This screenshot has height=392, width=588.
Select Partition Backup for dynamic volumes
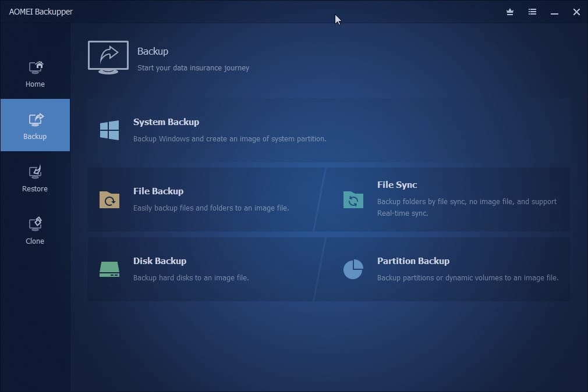coord(413,261)
